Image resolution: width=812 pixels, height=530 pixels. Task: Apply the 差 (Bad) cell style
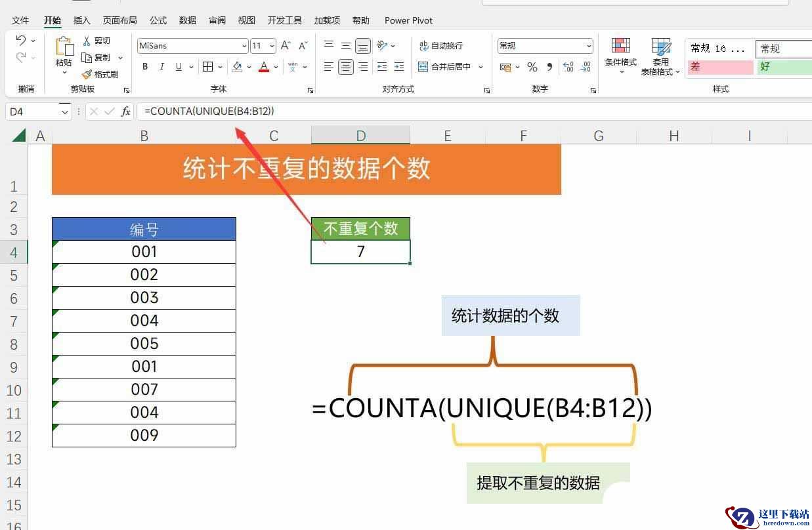coord(720,67)
